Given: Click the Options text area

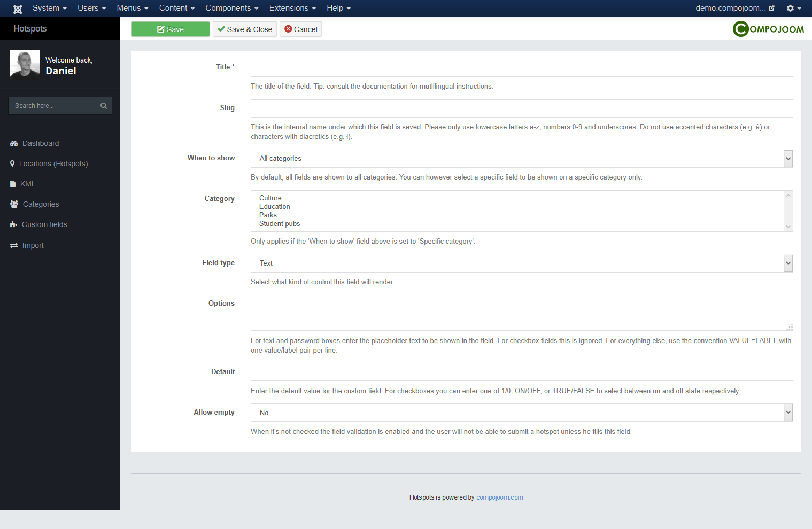Looking at the screenshot, I should (522, 313).
